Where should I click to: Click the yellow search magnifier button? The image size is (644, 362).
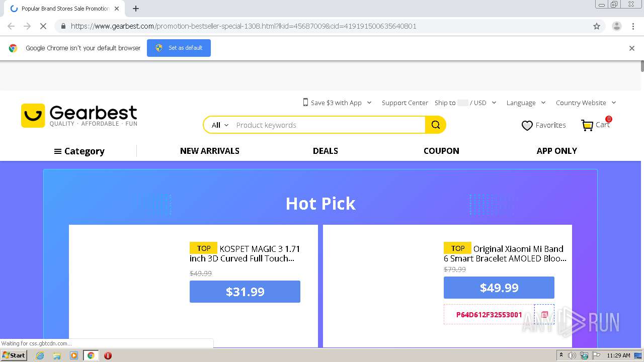(436, 125)
